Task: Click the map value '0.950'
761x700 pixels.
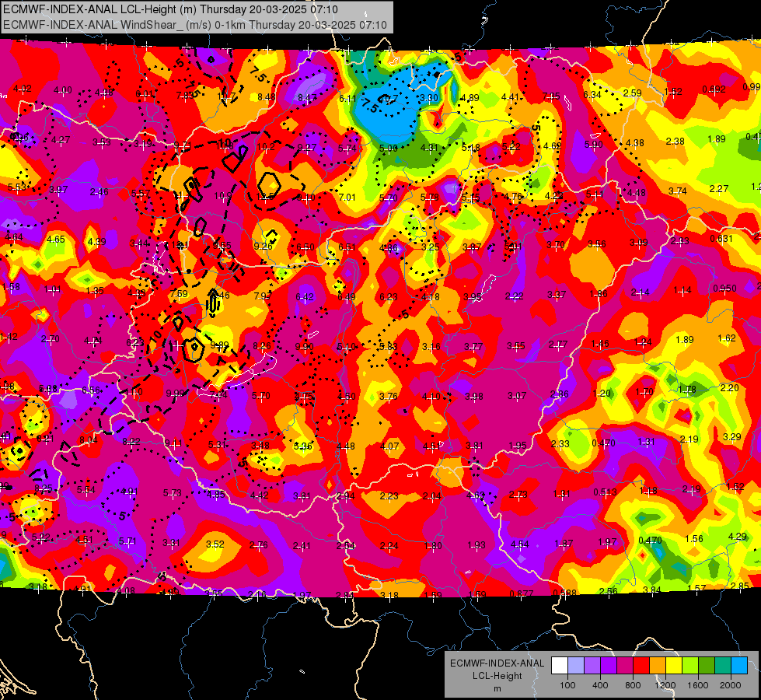Action: click(724, 288)
